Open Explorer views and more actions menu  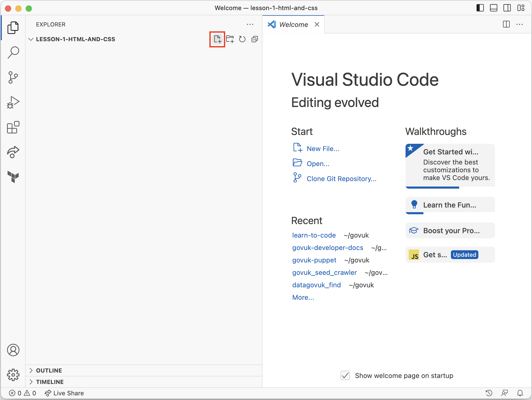[250, 24]
